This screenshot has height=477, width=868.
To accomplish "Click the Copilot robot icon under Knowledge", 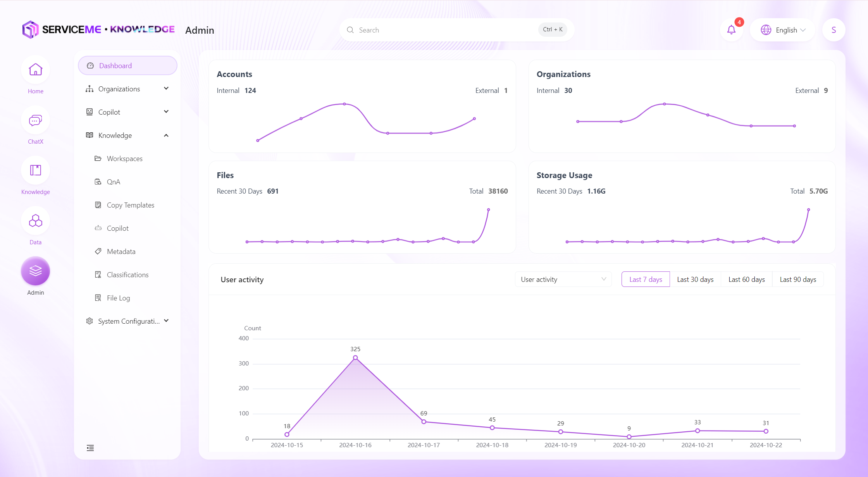I will (98, 228).
